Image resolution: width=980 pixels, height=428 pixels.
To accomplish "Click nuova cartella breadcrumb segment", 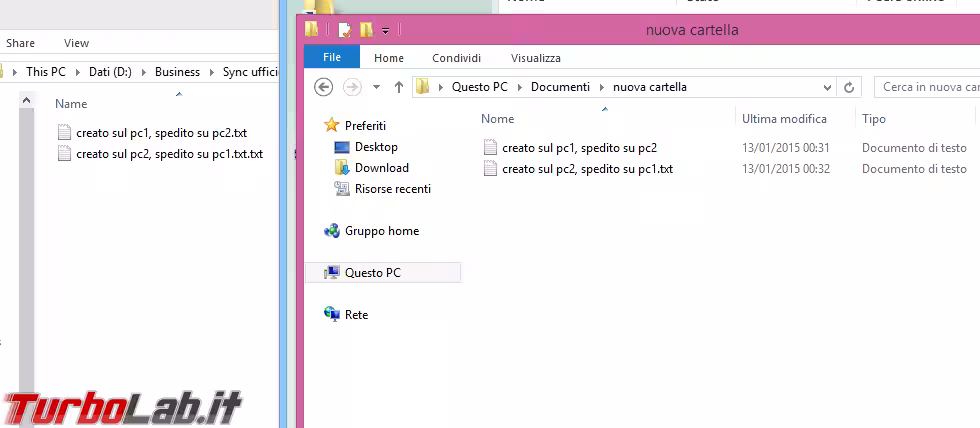I will [x=650, y=87].
